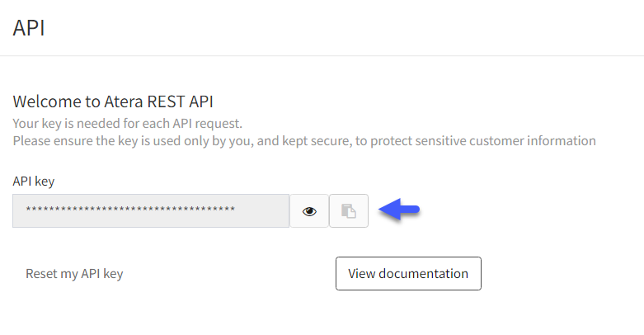Click the tip of the blue arrow
644x335 pixels.
pyautogui.click(x=381, y=210)
